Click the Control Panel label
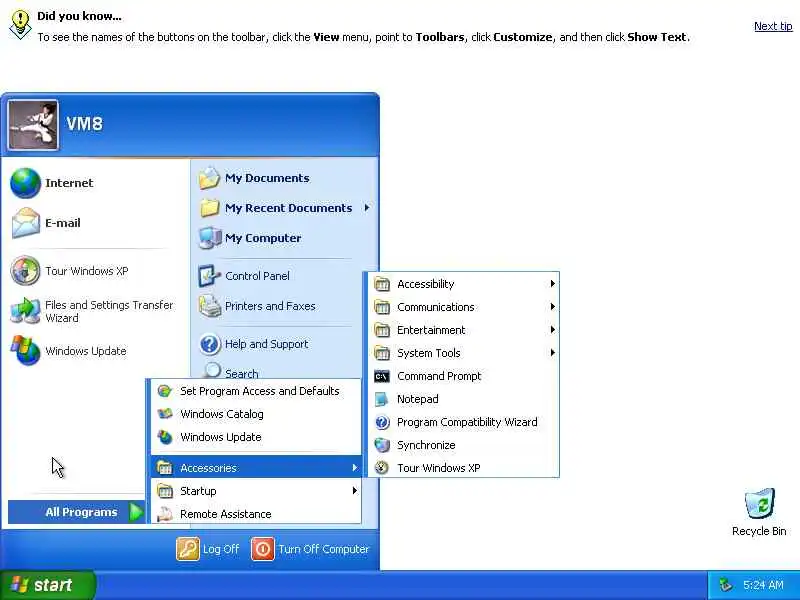Image resolution: width=800 pixels, height=600 pixels. (257, 276)
